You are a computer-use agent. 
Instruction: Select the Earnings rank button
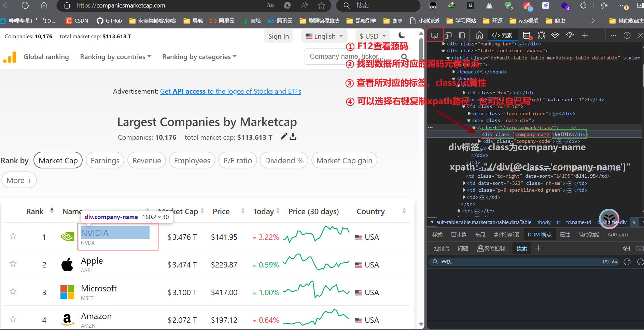(x=105, y=161)
